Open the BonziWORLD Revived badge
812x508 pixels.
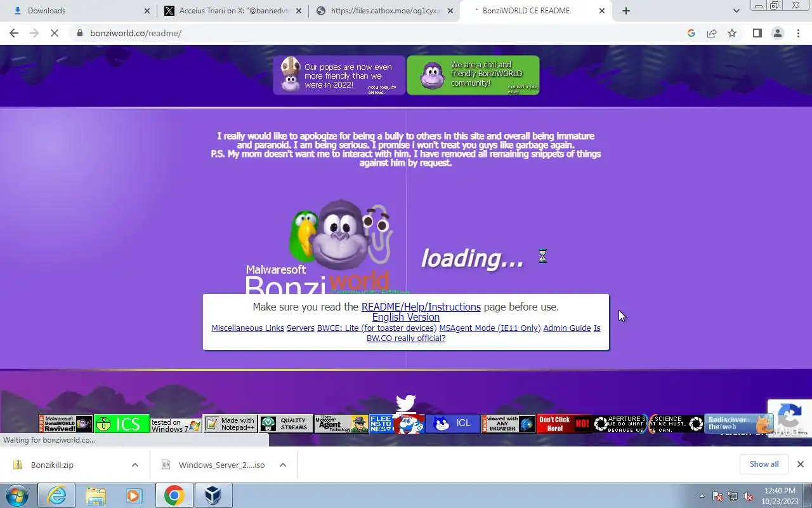click(x=65, y=424)
